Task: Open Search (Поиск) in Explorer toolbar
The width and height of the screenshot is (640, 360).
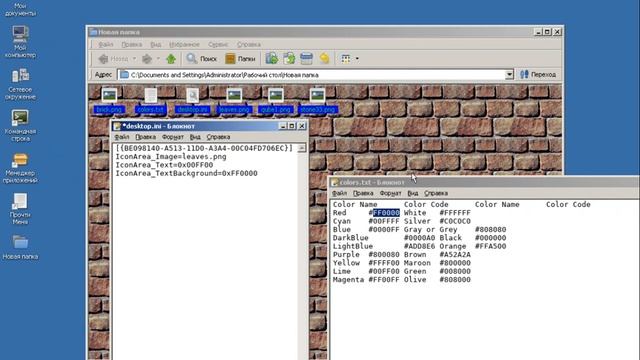Action: (202, 59)
